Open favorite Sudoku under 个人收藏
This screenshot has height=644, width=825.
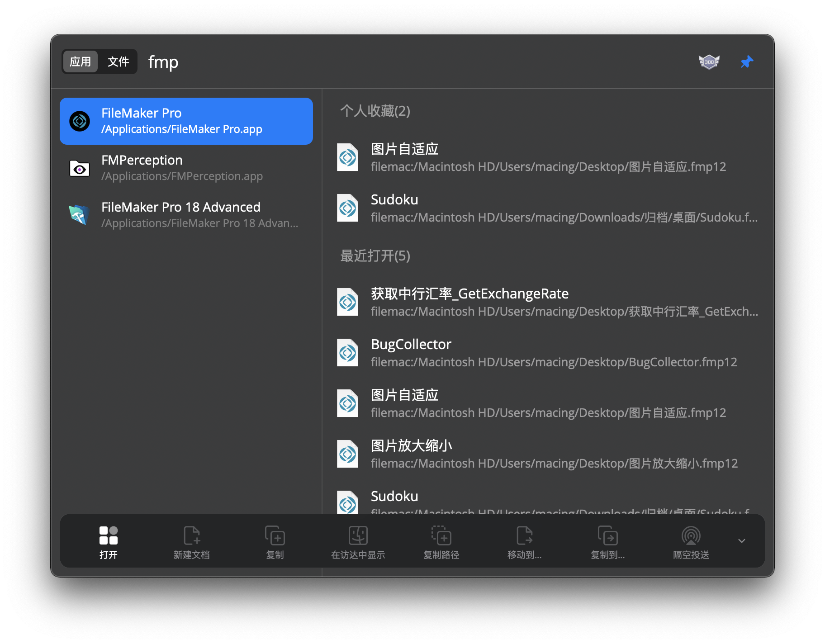[x=547, y=208]
